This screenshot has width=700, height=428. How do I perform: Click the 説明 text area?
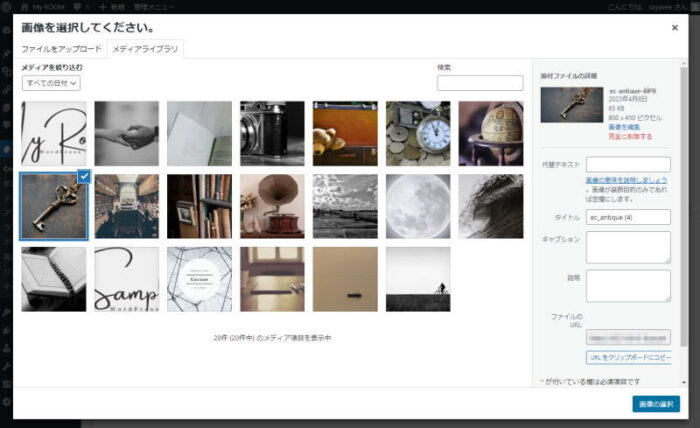(628, 286)
